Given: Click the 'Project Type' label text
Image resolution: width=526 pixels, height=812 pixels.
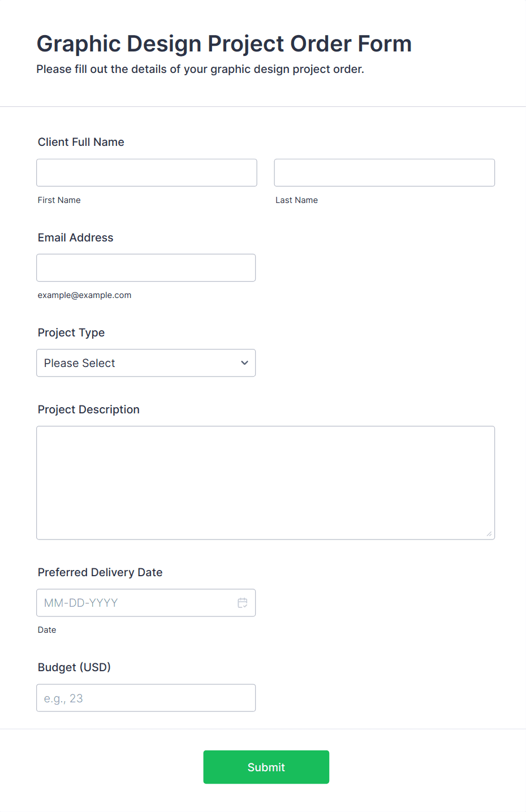Looking at the screenshot, I should (71, 332).
